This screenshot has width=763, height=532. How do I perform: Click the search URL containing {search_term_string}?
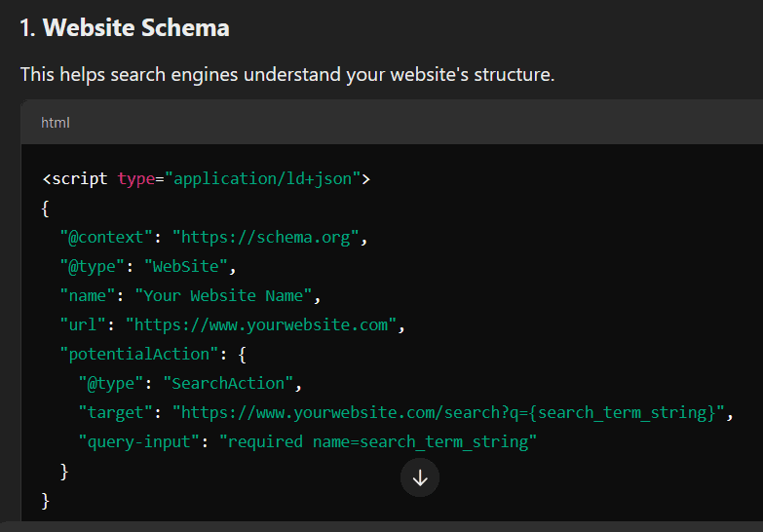448,412
